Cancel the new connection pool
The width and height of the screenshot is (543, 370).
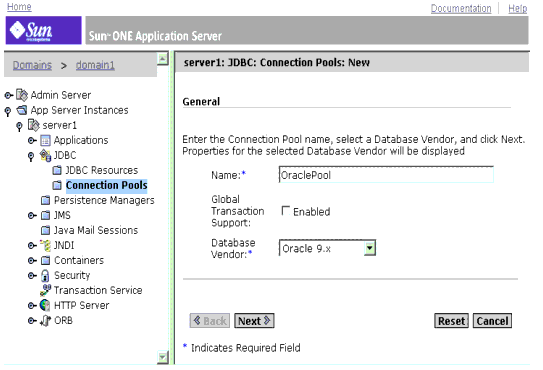pyautogui.click(x=492, y=321)
